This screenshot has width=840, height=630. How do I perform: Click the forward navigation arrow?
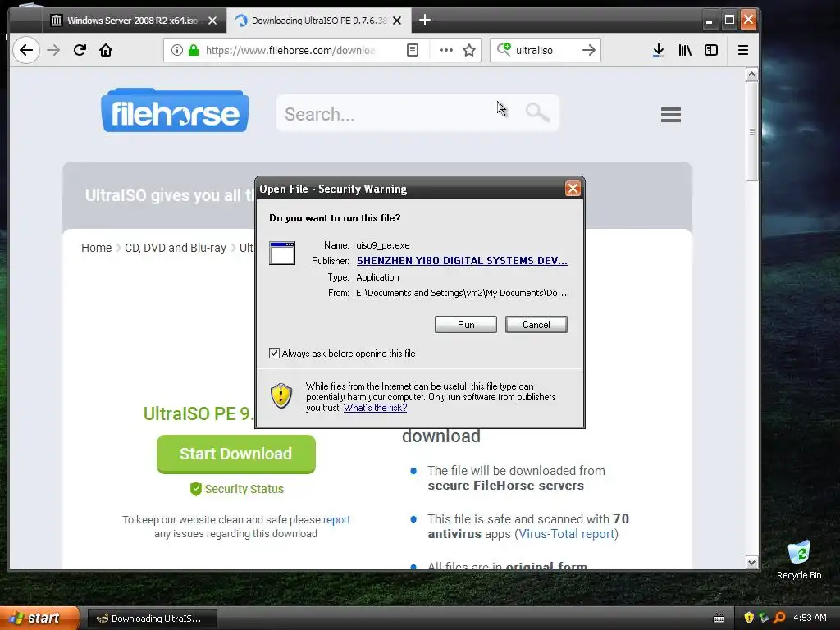coord(53,50)
